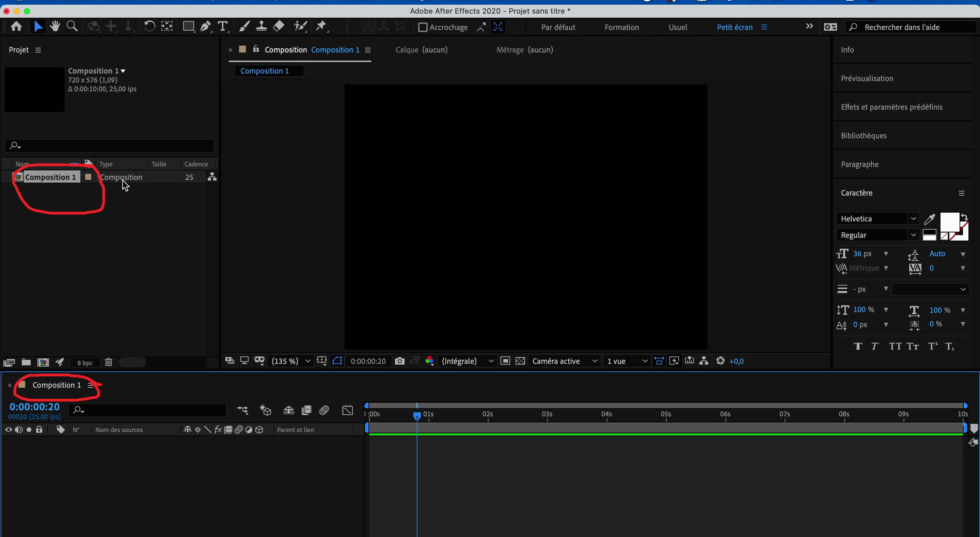Screen dimensions: 980x537
Task: Delete selected item with trash icon
Action: (x=109, y=362)
